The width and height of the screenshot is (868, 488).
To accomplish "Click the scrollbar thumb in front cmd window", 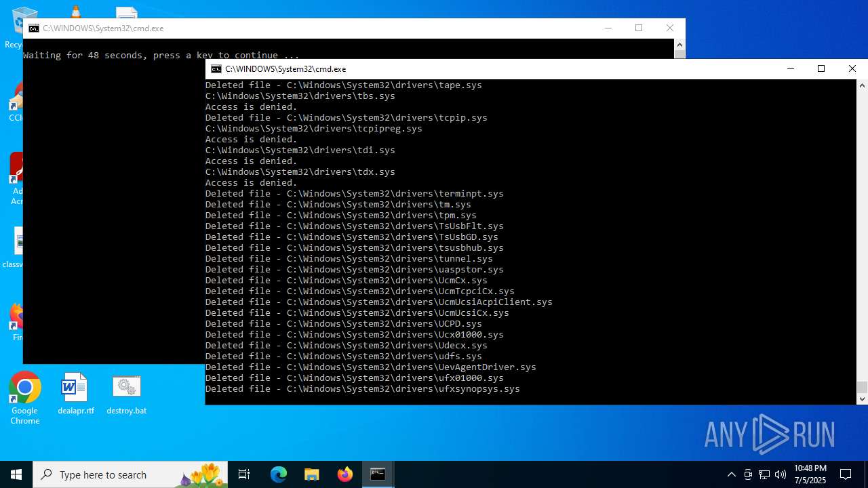I will click(862, 387).
